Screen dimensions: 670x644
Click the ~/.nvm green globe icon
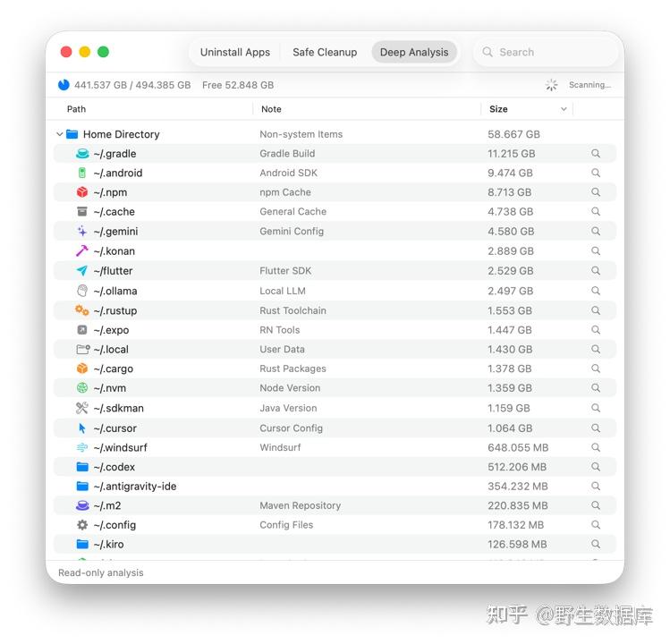click(82, 387)
